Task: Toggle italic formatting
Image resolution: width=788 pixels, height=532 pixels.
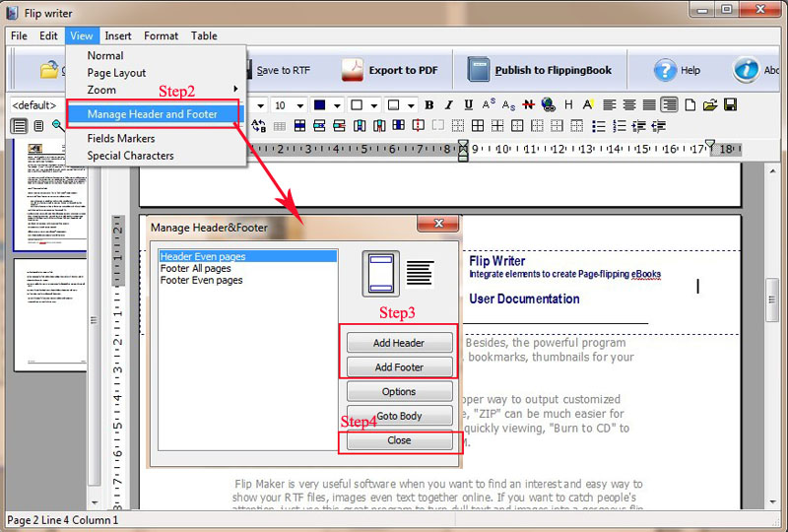Action: click(448, 105)
